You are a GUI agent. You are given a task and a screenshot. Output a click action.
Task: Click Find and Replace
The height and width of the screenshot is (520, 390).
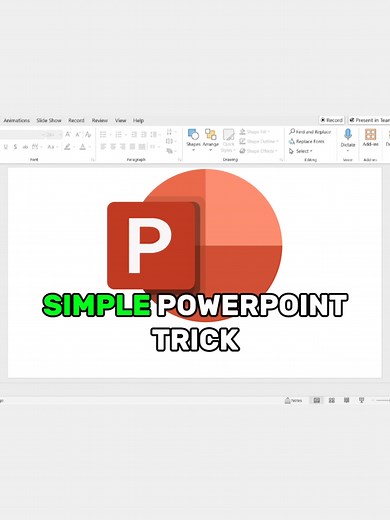(x=310, y=132)
